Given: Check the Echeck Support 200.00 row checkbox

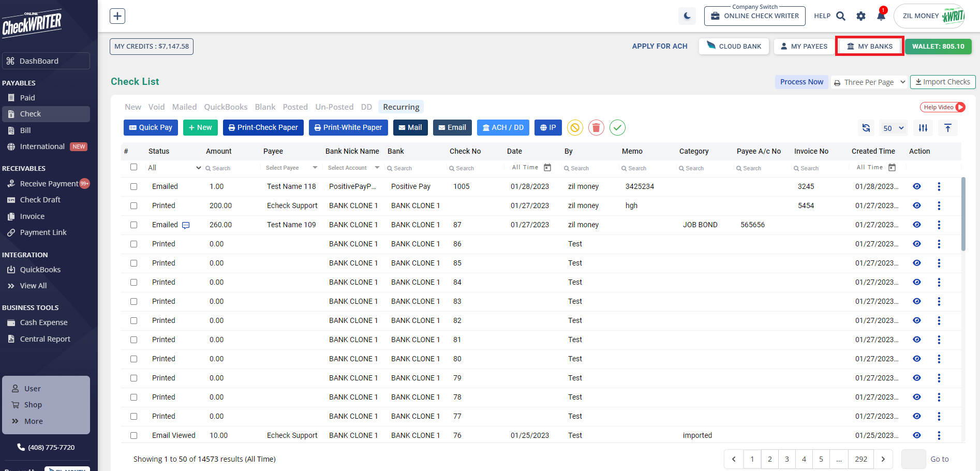Looking at the screenshot, I should click(134, 205).
